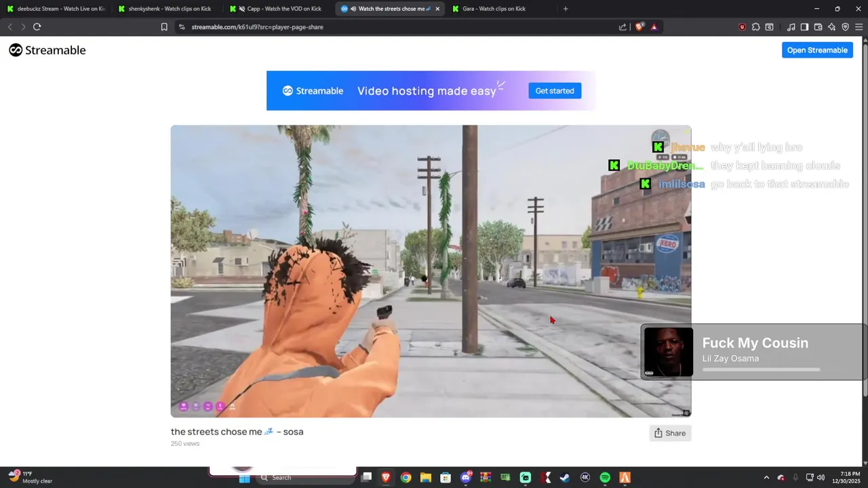
Task: Switch to Capp VOD on Kick tab
Action: tap(277, 9)
